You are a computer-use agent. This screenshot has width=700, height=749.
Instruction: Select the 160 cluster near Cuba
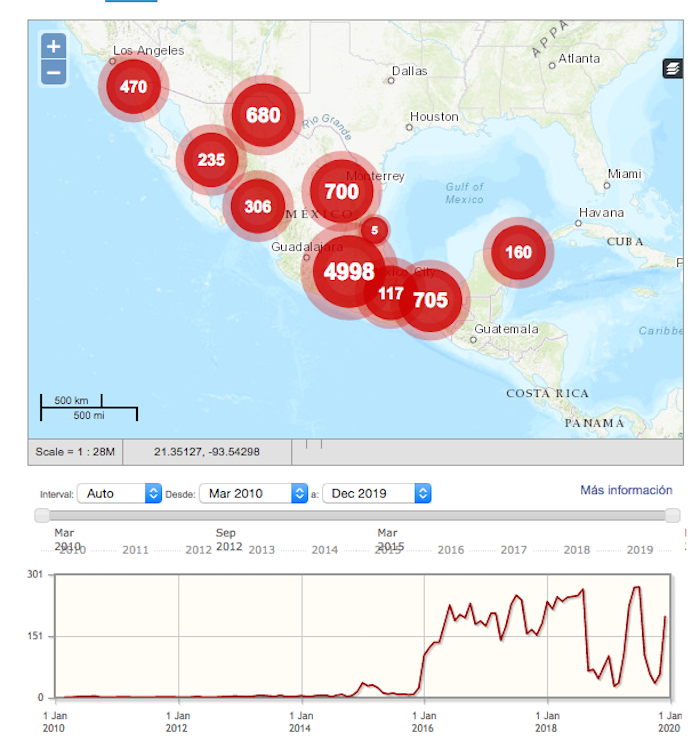pyautogui.click(x=518, y=252)
